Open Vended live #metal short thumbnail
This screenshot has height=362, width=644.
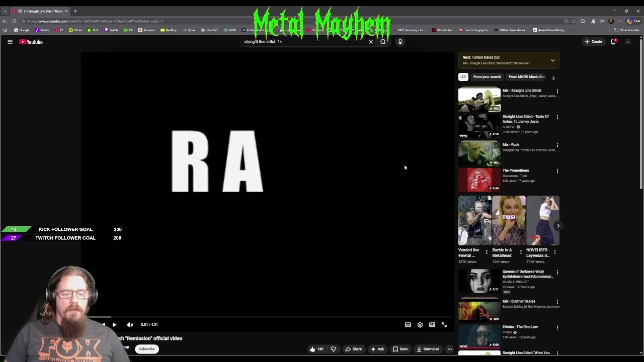pyautogui.click(x=475, y=220)
